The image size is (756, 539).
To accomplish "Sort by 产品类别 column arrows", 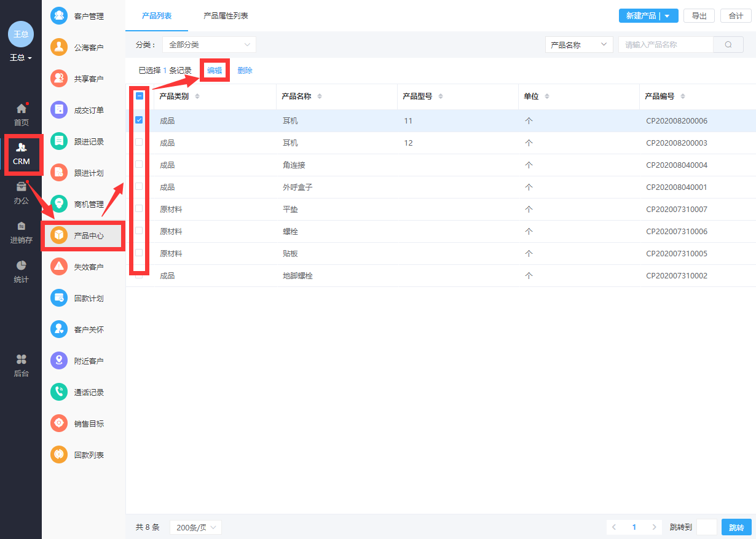I will click(197, 96).
